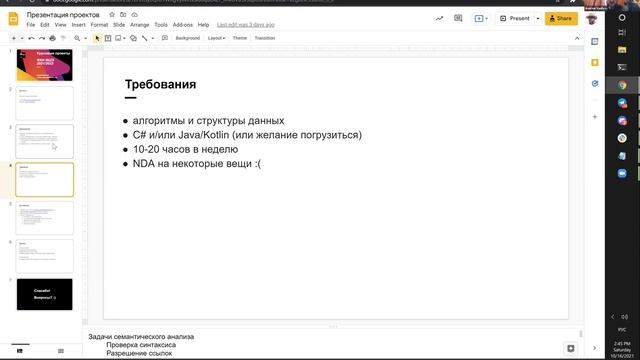Open the activity dashboard trend icon

[439, 18]
